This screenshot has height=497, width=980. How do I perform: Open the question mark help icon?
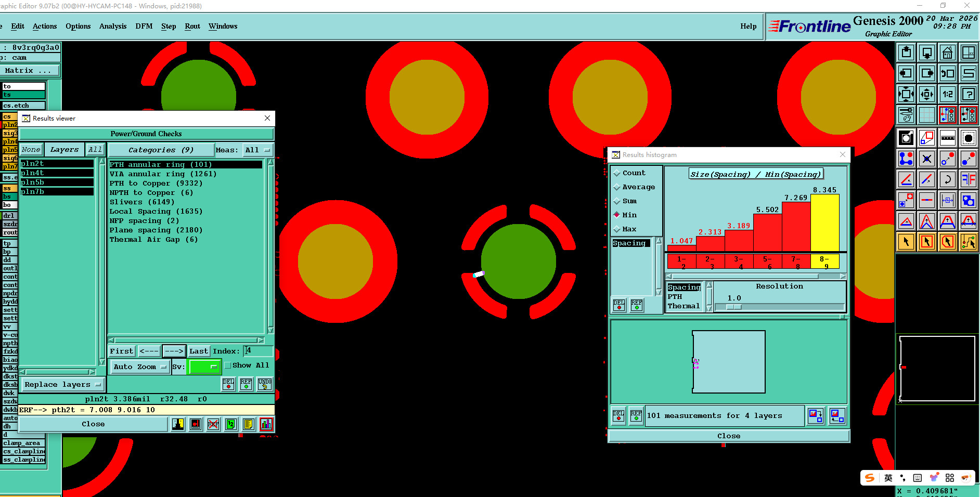coord(969,94)
